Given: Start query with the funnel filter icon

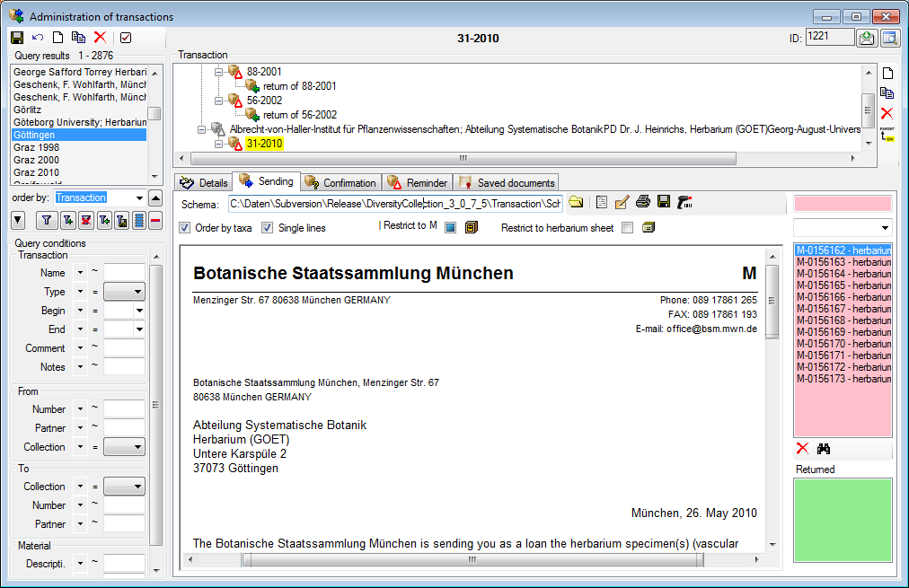Looking at the screenshot, I should click(47, 220).
